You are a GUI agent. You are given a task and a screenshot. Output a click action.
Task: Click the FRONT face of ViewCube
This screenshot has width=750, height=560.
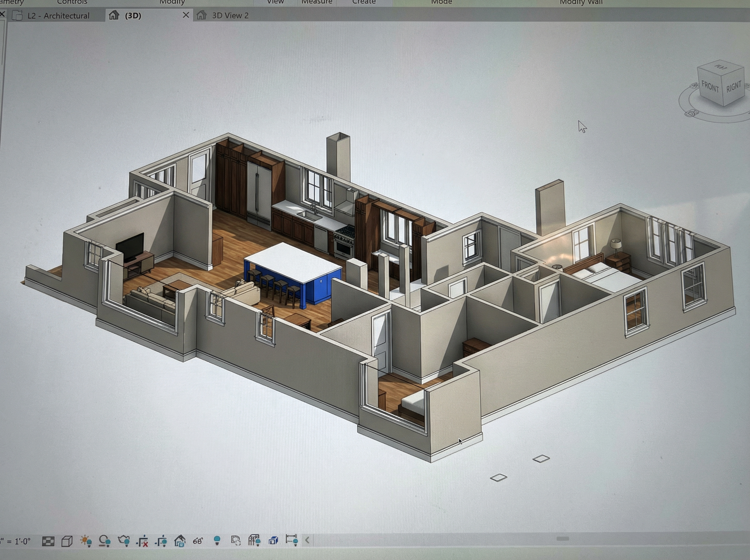coord(709,87)
